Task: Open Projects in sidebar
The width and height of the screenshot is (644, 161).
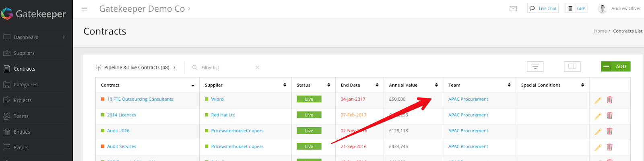Action: click(x=23, y=100)
